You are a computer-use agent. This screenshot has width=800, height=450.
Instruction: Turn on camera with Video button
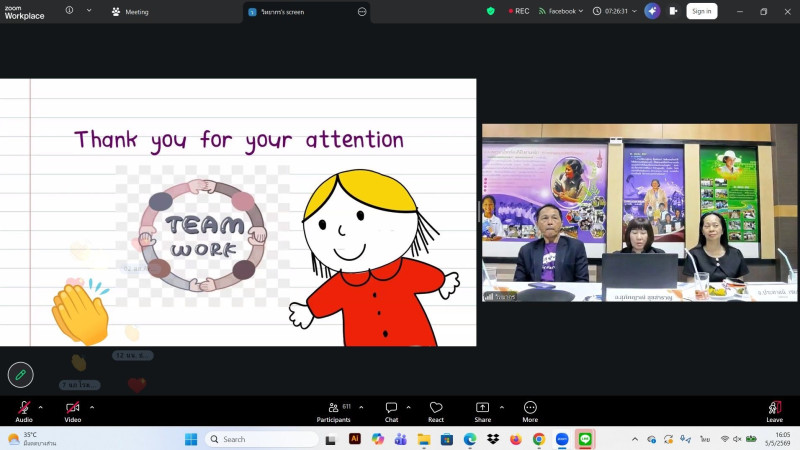point(72,411)
